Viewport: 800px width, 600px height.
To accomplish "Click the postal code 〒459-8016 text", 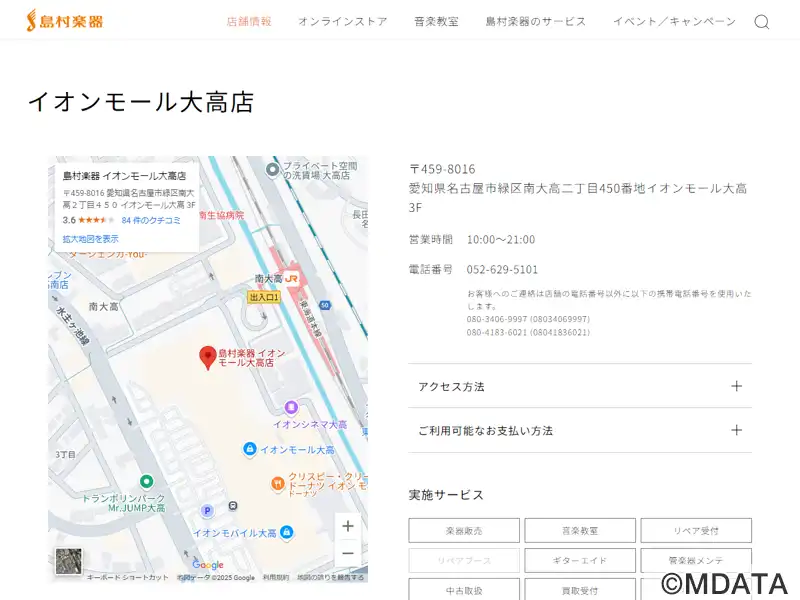I will click(442, 169).
